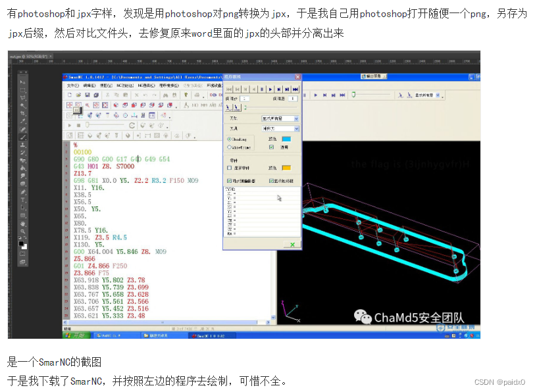
Task: Open SmarNC 编辑(E) menu
Action: [x=89, y=86]
